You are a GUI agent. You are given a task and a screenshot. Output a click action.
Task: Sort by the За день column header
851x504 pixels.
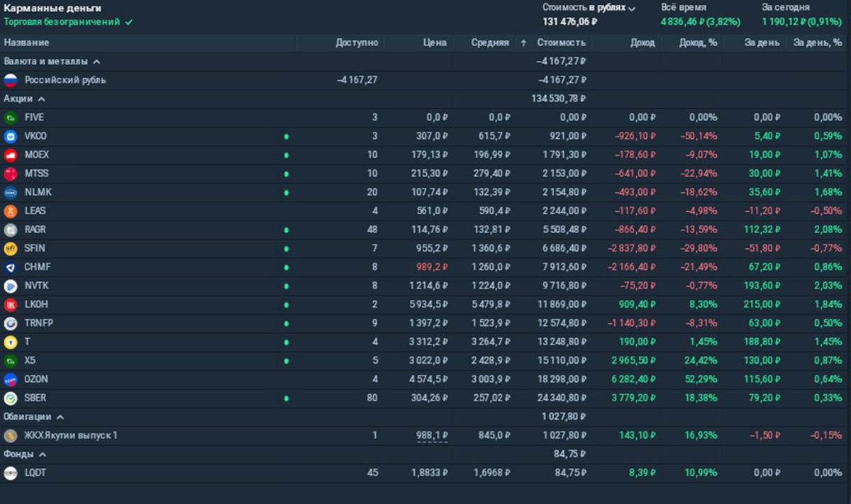point(762,43)
